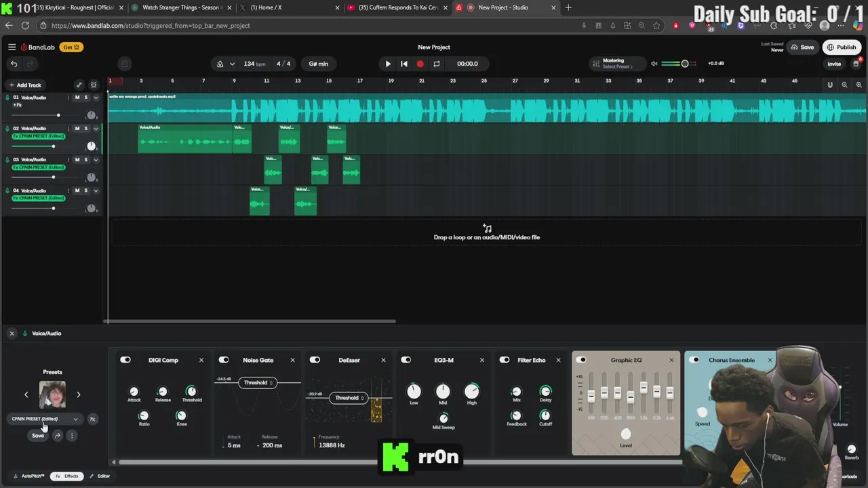Expand options chevron on track 03

(96, 160)
